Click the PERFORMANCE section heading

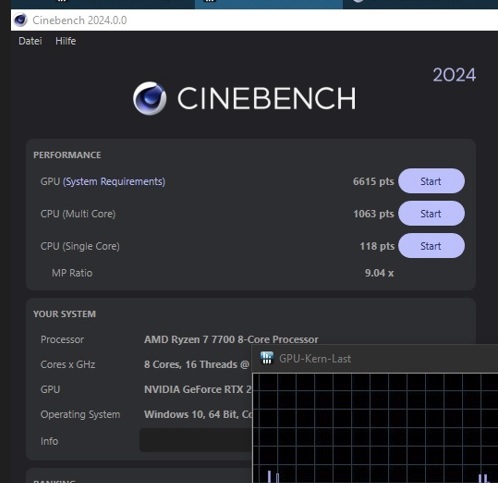coord(67,155)
